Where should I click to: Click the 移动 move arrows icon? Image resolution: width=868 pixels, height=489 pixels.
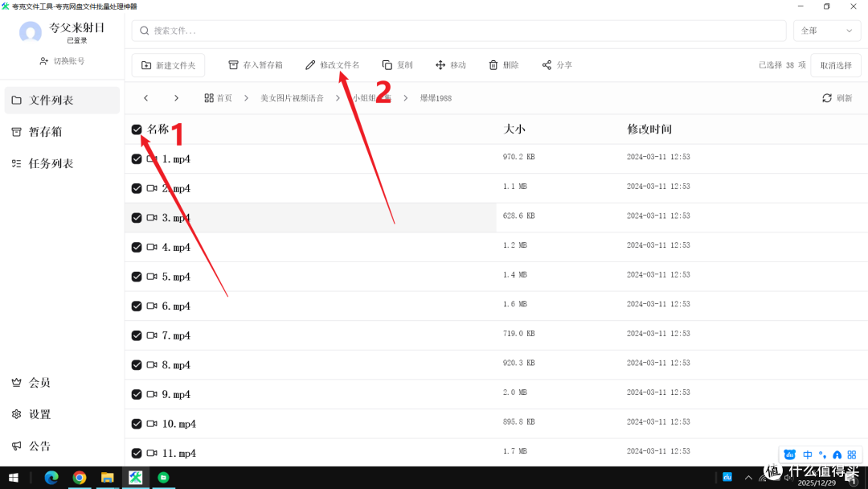(440, 65)
